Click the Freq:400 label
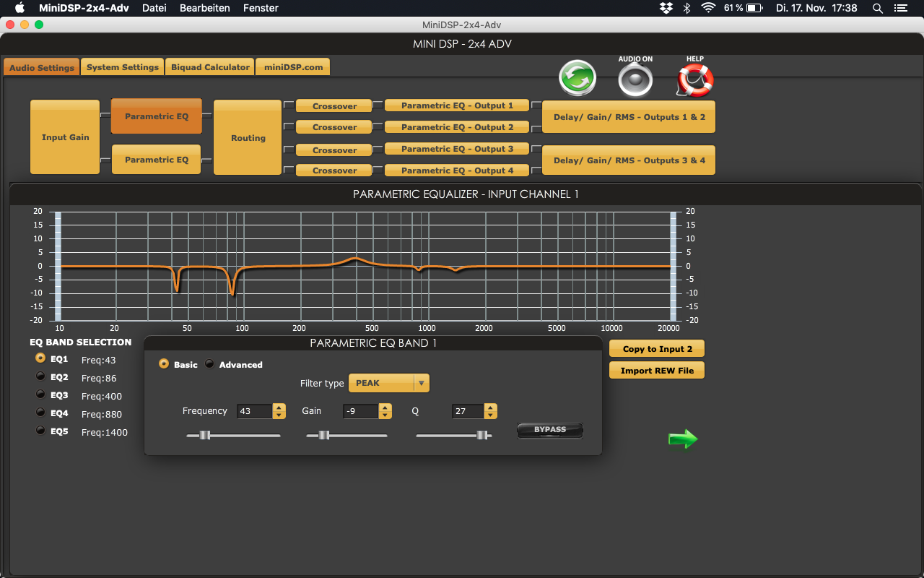Screen dimensions: 924x578 click(102, 396)
